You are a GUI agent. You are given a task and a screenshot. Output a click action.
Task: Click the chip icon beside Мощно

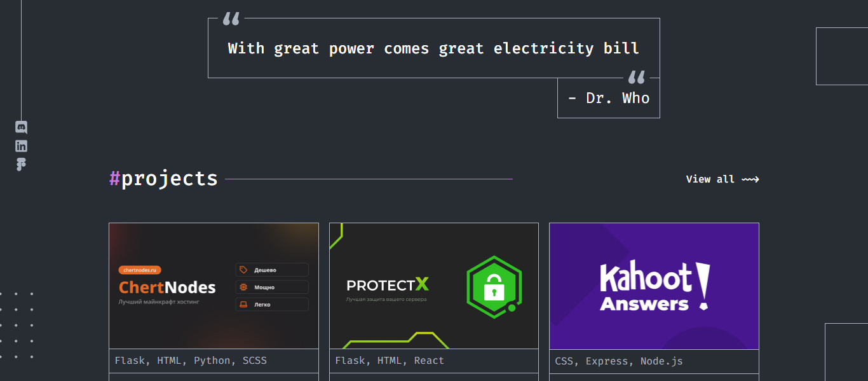(243, 287)
